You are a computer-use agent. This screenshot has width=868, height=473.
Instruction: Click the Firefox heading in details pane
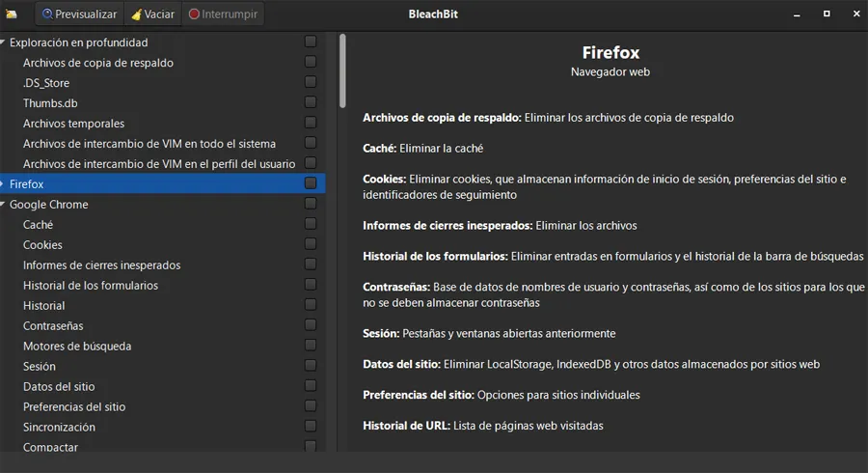point(610,53)
